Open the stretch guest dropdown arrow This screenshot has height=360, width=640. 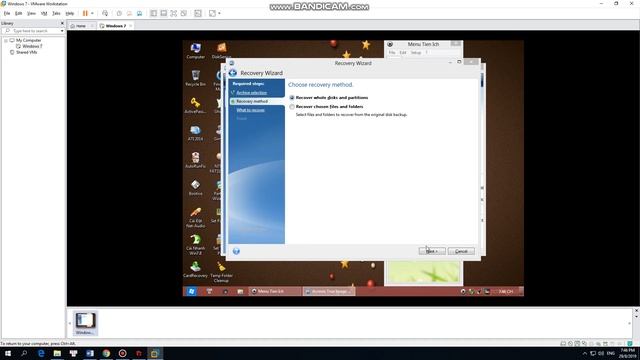[219, 13]
